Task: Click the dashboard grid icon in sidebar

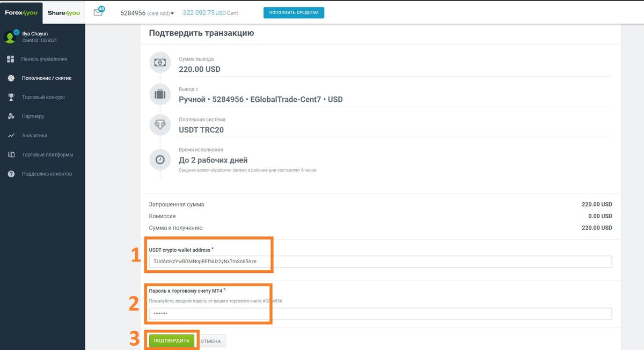Action: 11,59
